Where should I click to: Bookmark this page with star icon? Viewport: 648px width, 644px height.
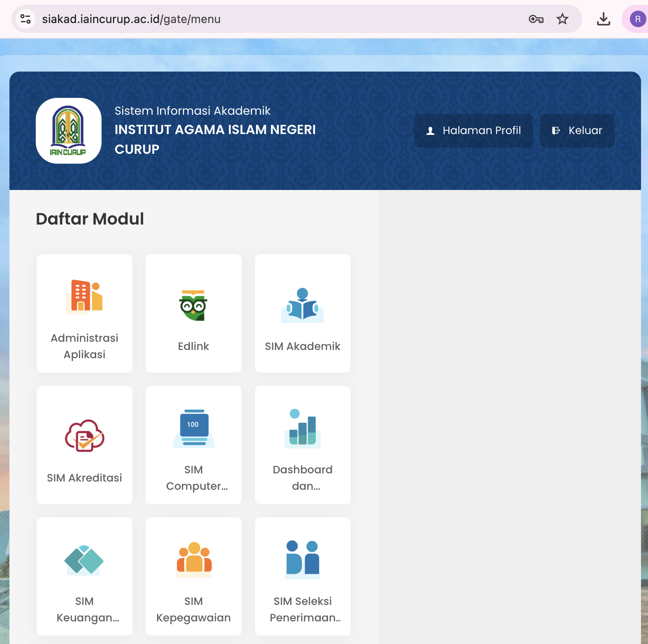tap(562, 19)
